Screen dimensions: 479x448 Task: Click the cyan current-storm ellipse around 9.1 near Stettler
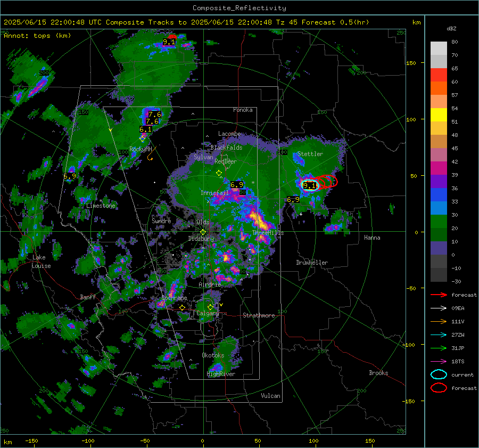(309, 185)
